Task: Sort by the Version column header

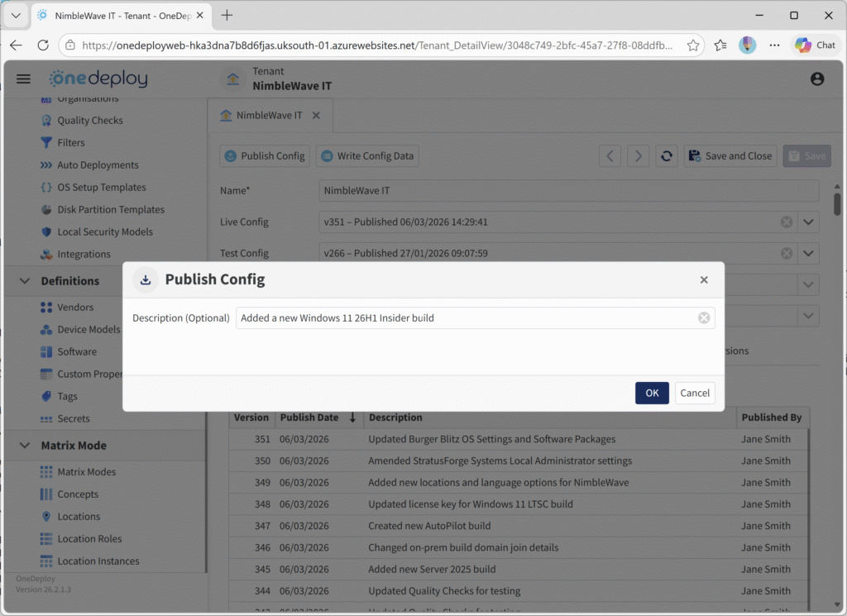Action: click(251, 418)
